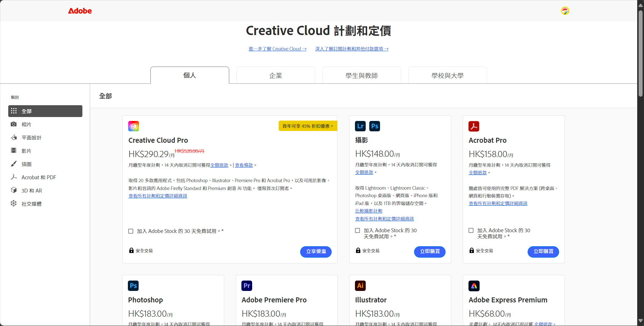Click the Premiere Pro Pr icon
Image resolution: width=644 pixels, height=326 pixels.
point(247,286)
